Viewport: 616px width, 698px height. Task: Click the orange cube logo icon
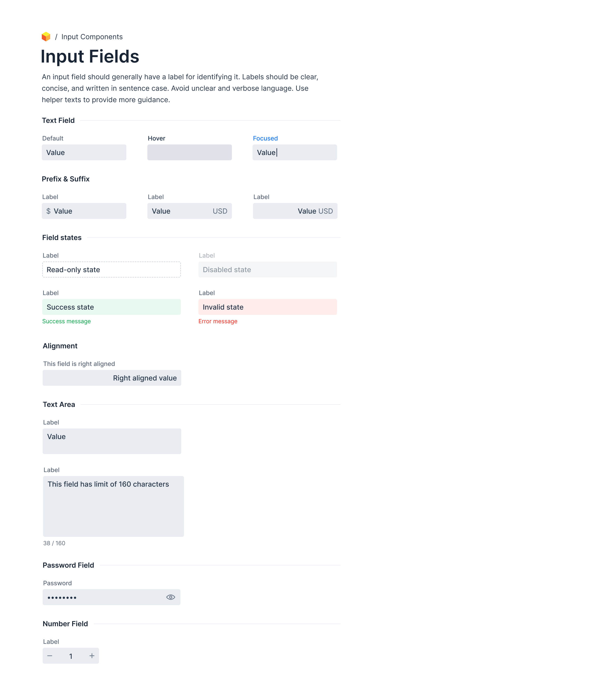pos(46,37)
